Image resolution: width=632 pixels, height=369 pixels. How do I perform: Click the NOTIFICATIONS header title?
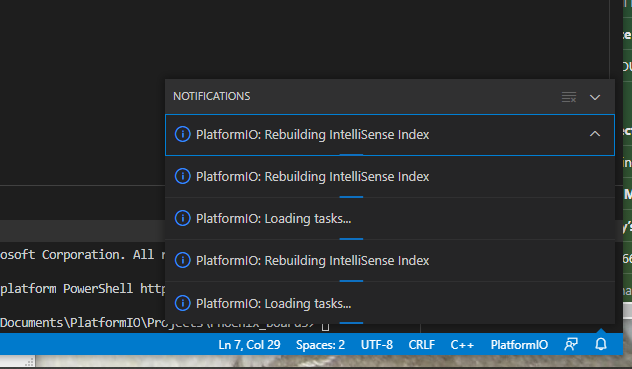[212, 96]
